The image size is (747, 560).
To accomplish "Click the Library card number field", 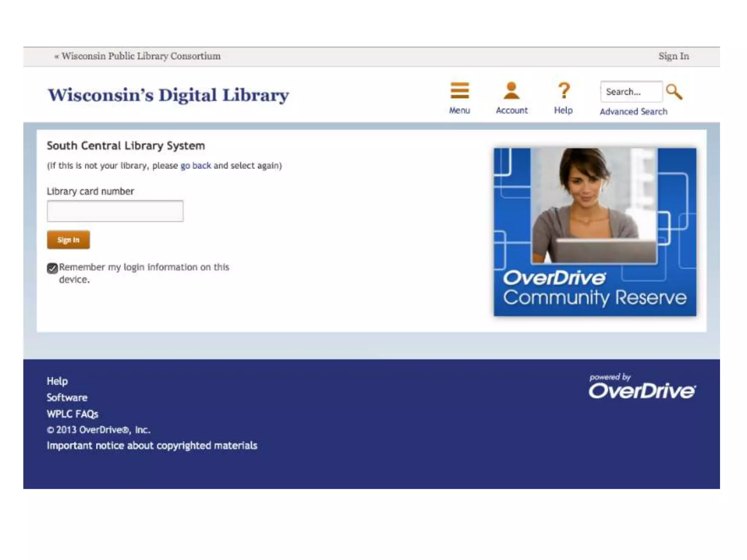I will tap(115, 211).
